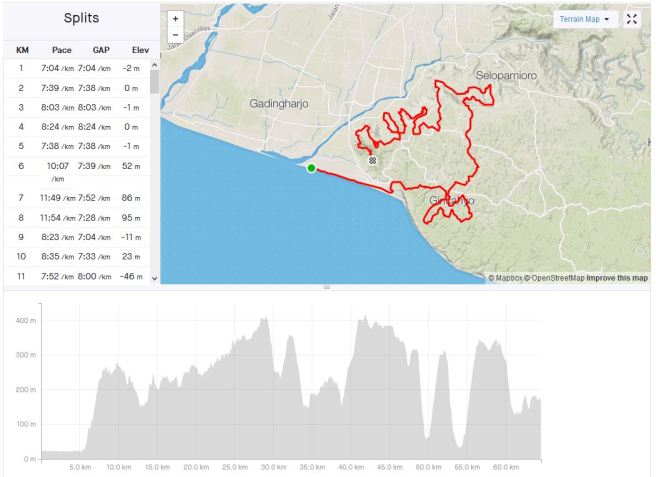656x477 pixels.
Task: Open the OpenStreetMap attribution link
Action: click(x=555, y=278)
